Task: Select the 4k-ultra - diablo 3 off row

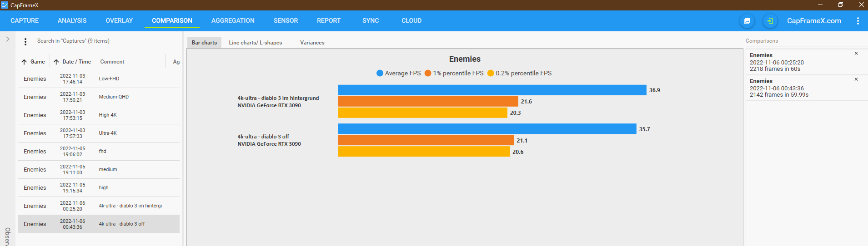Action: pyautogui.click(x=99, y=224)
